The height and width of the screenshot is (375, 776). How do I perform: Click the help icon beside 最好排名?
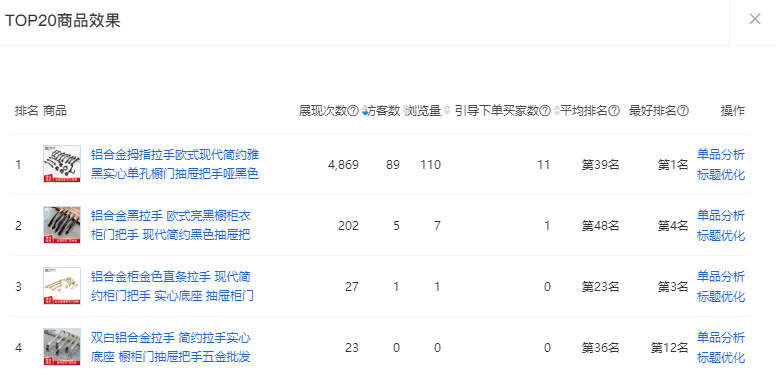(x=683, y=111)
